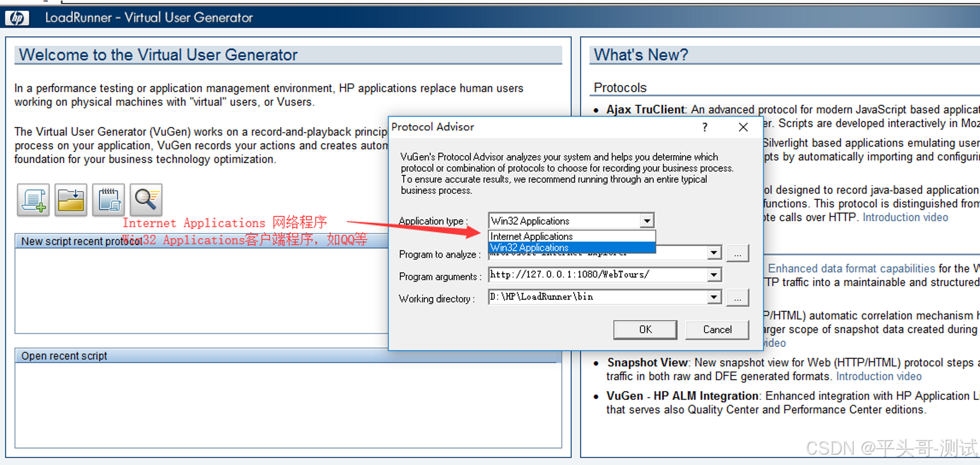Browse for the program to analyze
The height and width of the screenshot is (465, 980).
[x=737, y=253]
